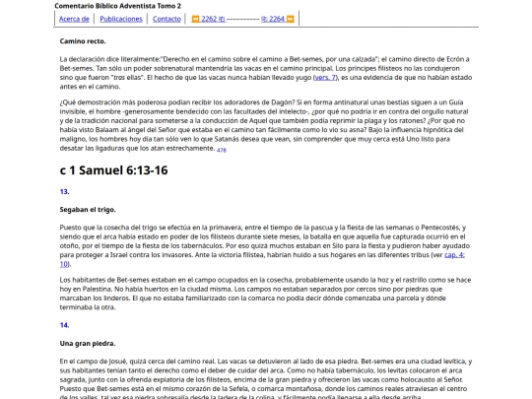
Task: Click footnote page number 478
Action: 222,150
